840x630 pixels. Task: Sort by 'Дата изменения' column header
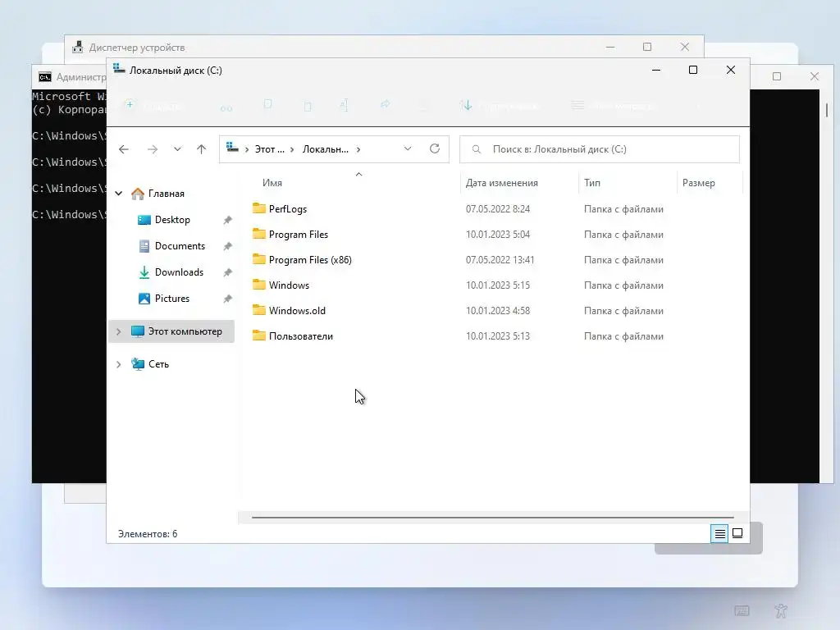coord(501,183)
